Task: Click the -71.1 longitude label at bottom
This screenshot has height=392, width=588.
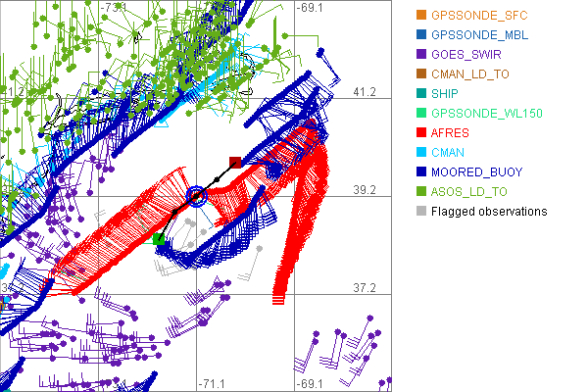Action: tap(213, 383)
